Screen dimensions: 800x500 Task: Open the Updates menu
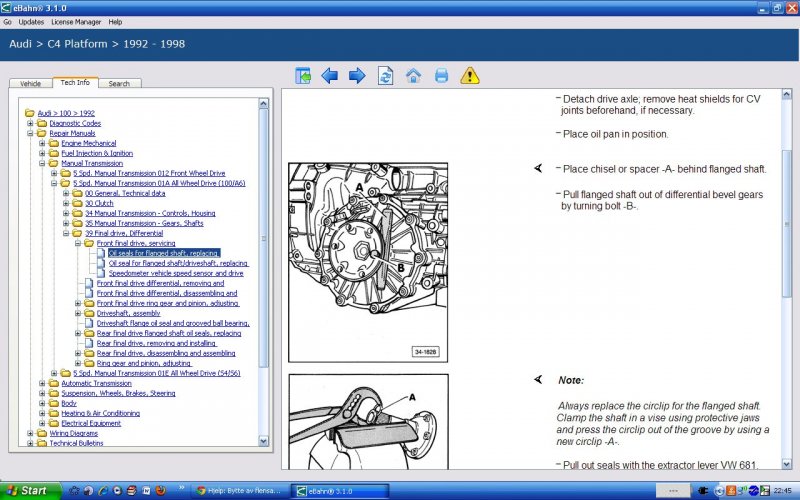[x=31, y=21]
